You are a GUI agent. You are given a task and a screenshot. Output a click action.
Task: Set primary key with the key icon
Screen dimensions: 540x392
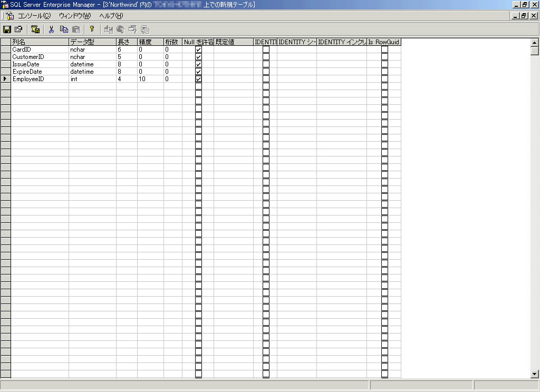point(92,30)
